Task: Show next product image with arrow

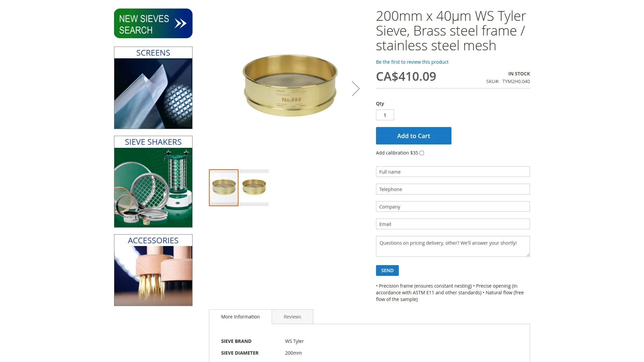Action: pos(356,89)
